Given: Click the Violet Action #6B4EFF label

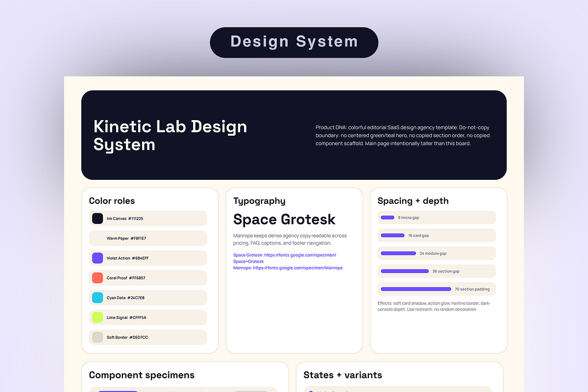Looking at the screenshot, I should (x=127, y=258).
